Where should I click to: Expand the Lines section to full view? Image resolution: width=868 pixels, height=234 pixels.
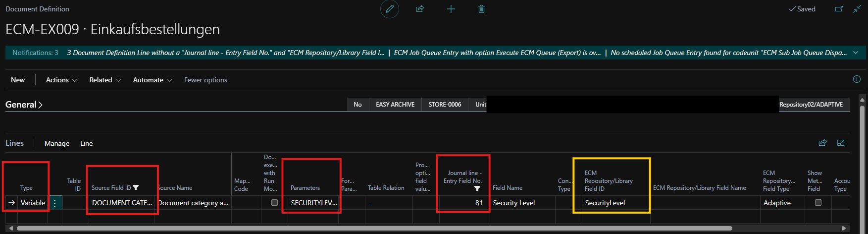(x=841, y=143)
